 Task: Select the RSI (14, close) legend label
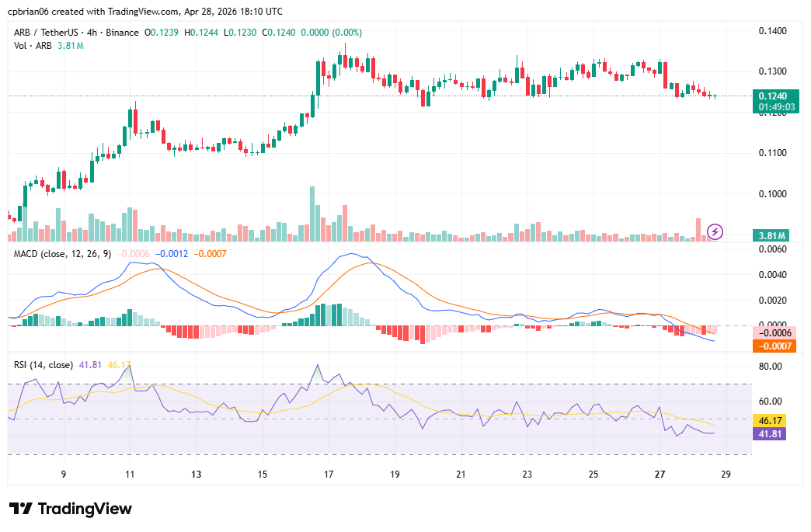point(44,364)
